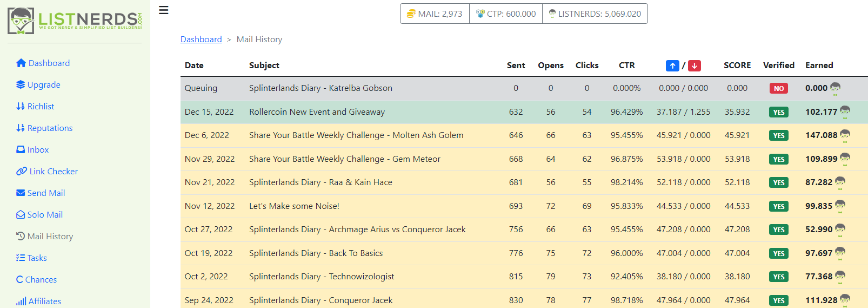Click subject 'Splinterlands Diary - Katrelba Gobson'
868x308 pixels.
pyautogui.click(x=321, y=88)
